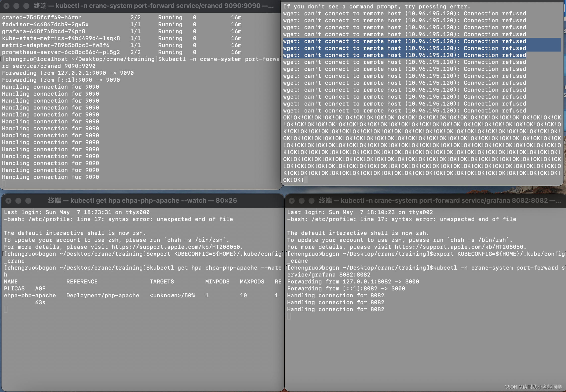This screenshot has height=392, width=566.
Task: Minimize the grafana port-forward terminal window
Action: [x=302, y=200]
